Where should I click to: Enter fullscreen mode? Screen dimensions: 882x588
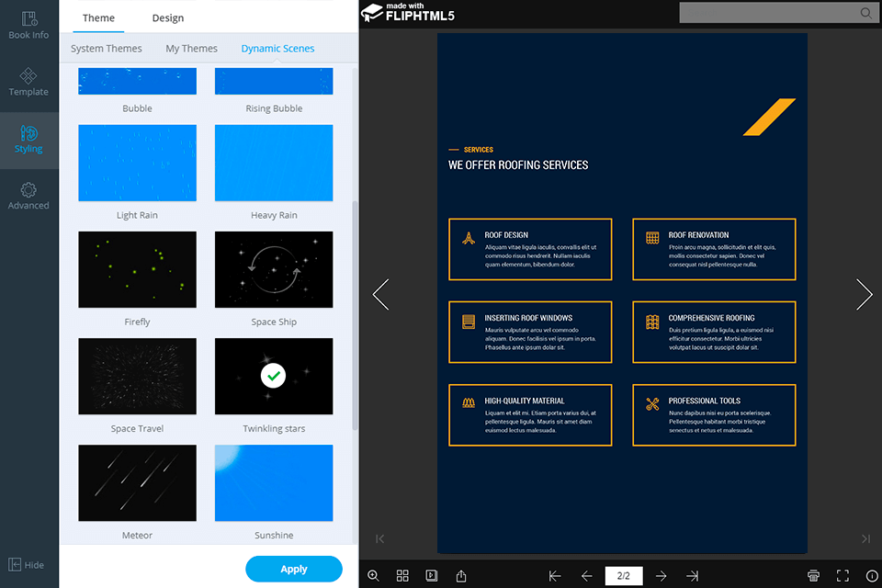coord(843,575)
